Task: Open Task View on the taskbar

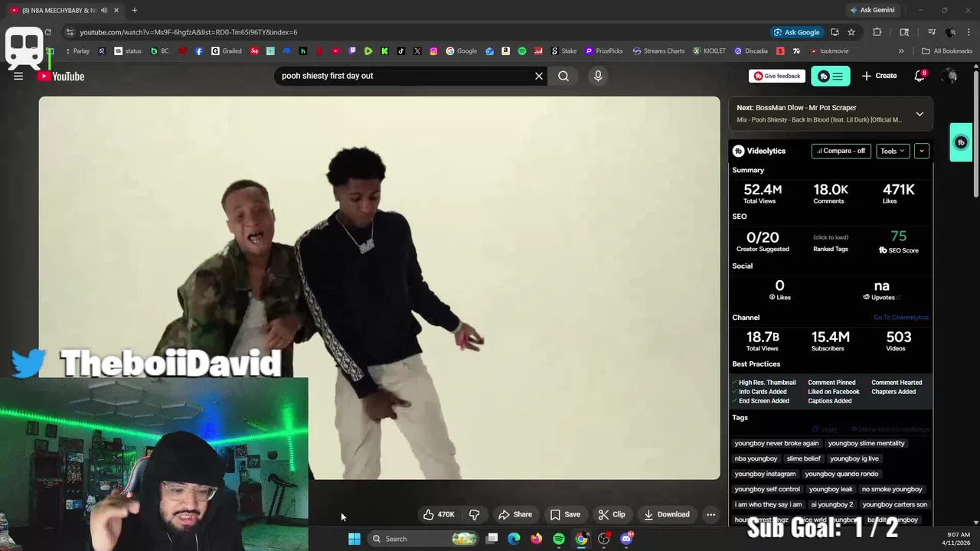Action: [x=492, y=539]
